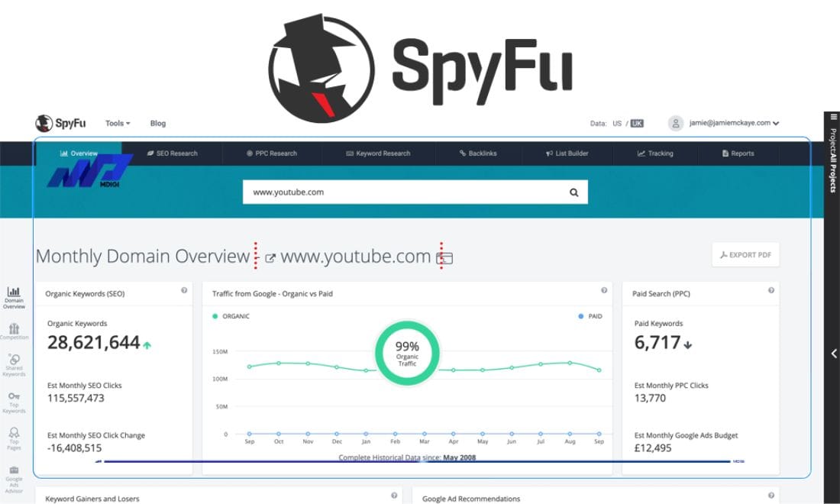Launch Google Ads Advisor from sidebar
Viewport: 840px width, 504px height.
pyautogui.click(x=14, y=472)
